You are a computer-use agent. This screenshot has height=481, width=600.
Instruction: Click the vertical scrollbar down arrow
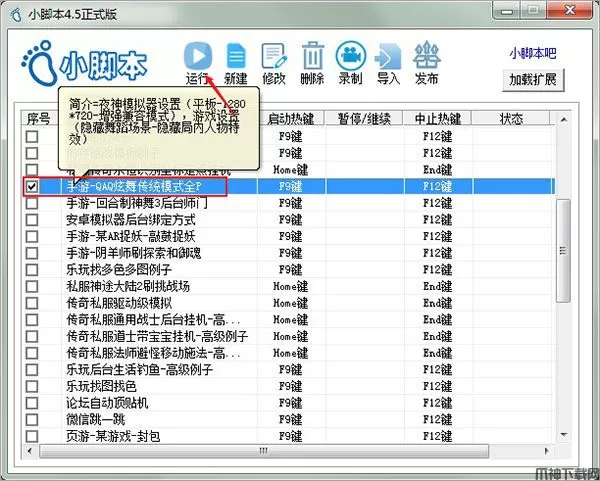pos(563,435)
